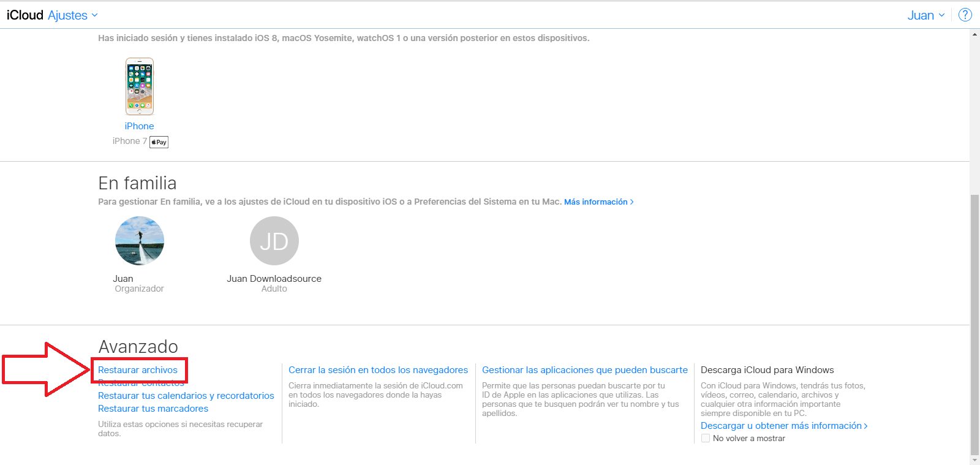Click the Adulto label
This screenshot has height=465, width=980.
tap(274, 289)
